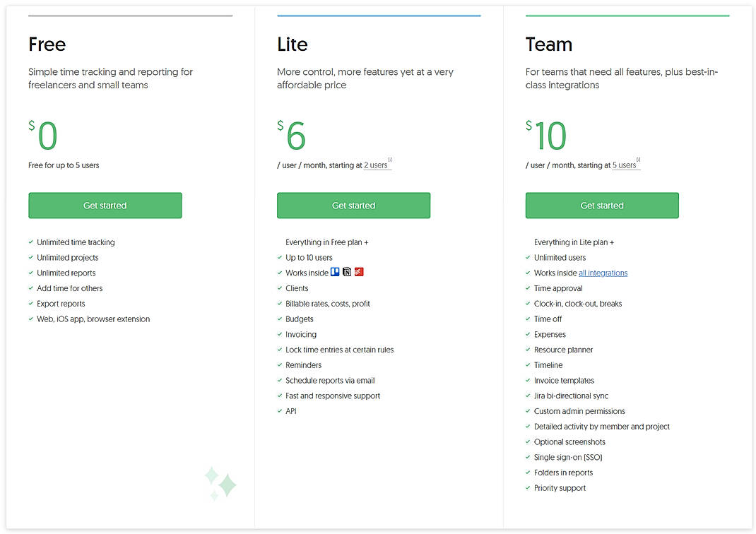Click the Lite plan heading

pyautogui.click(x=293, y=44)
